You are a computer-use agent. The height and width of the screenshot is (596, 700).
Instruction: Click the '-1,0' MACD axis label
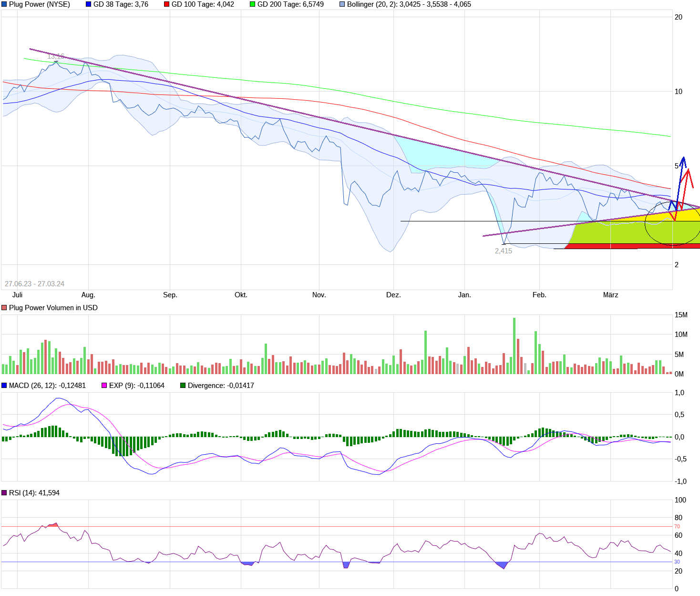click(x=680, y=481)
